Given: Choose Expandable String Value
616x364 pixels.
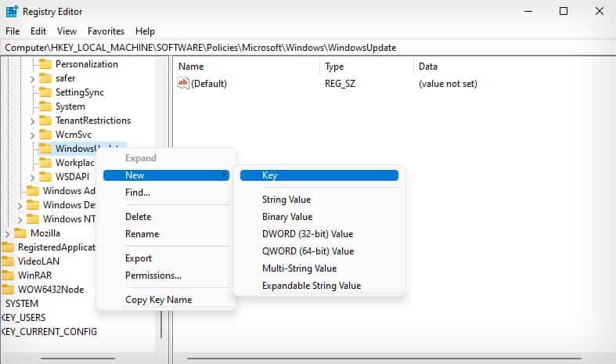Looking at the screenshot, I should coord(312,286).
